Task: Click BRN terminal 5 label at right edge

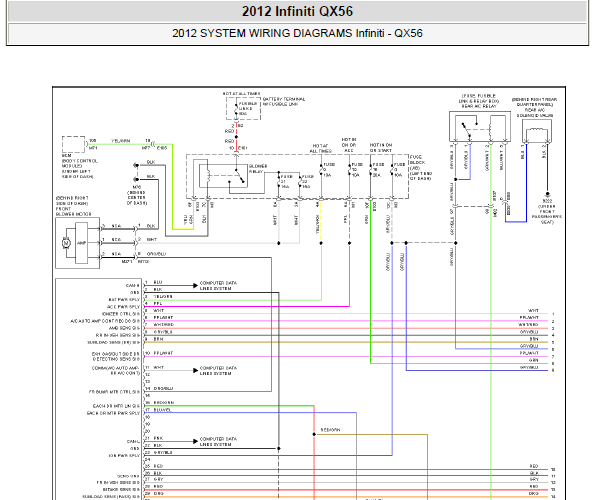Action: click(533, 339)
